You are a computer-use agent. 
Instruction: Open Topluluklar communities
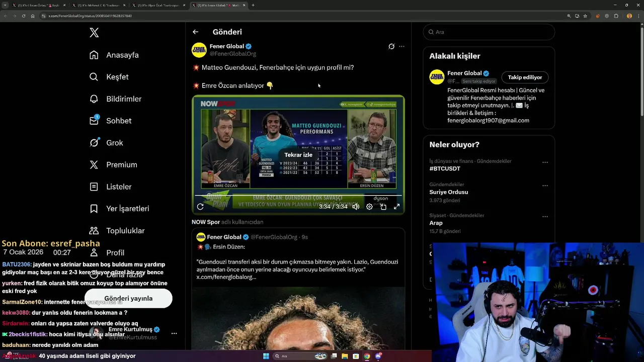point(117,231)
